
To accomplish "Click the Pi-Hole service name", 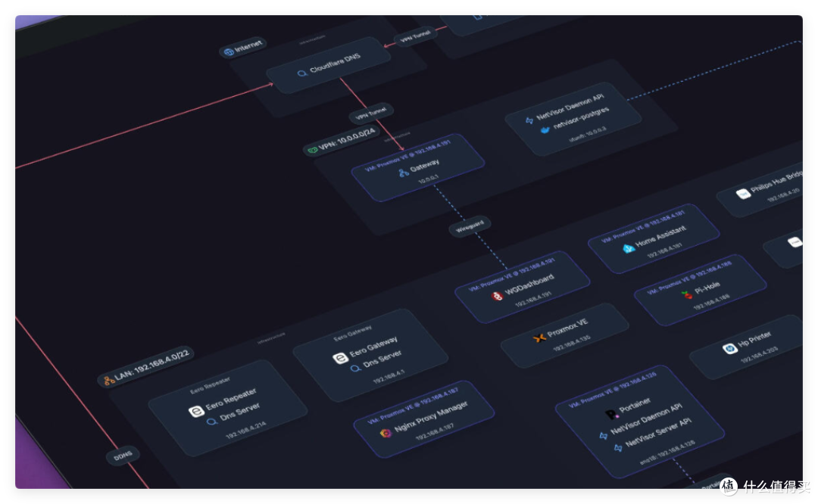I will coord(707,288).
